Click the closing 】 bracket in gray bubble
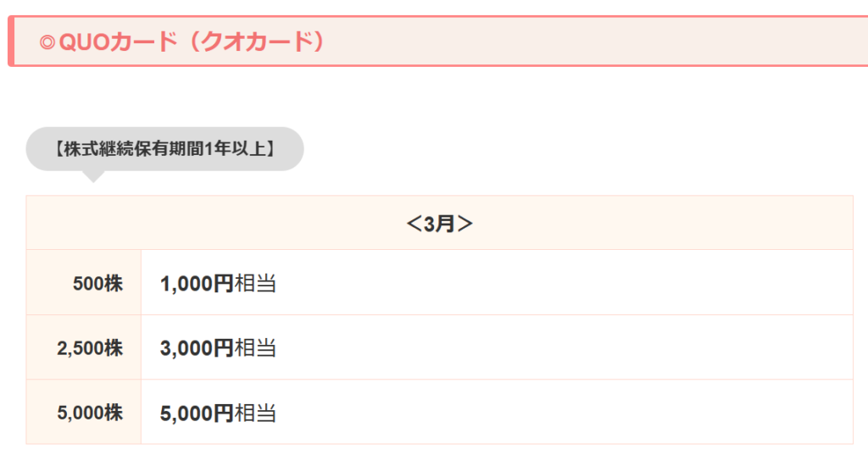Image resolution: width=868 pixels, height=455 pixels. pyautogui.click(x=271, y=149)
